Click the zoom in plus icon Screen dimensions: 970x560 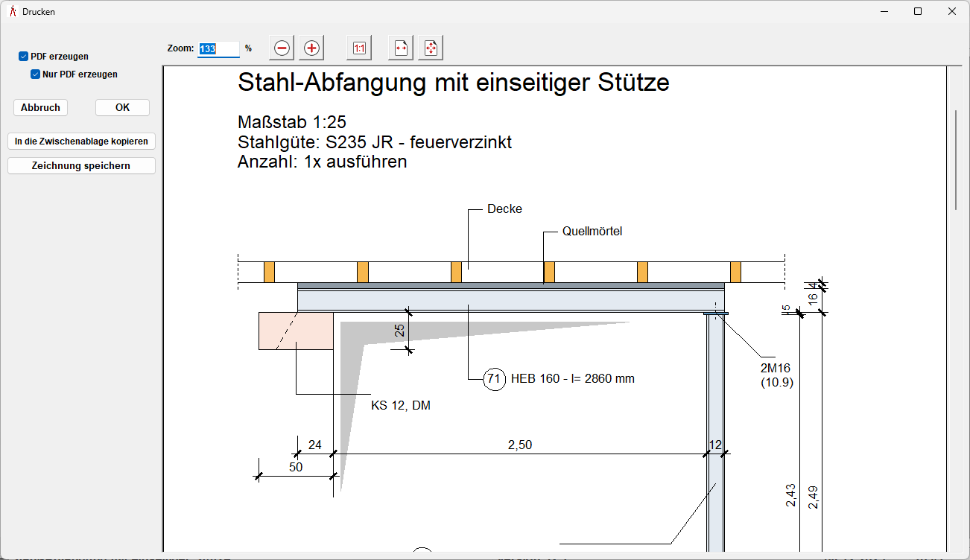(311, 48)
